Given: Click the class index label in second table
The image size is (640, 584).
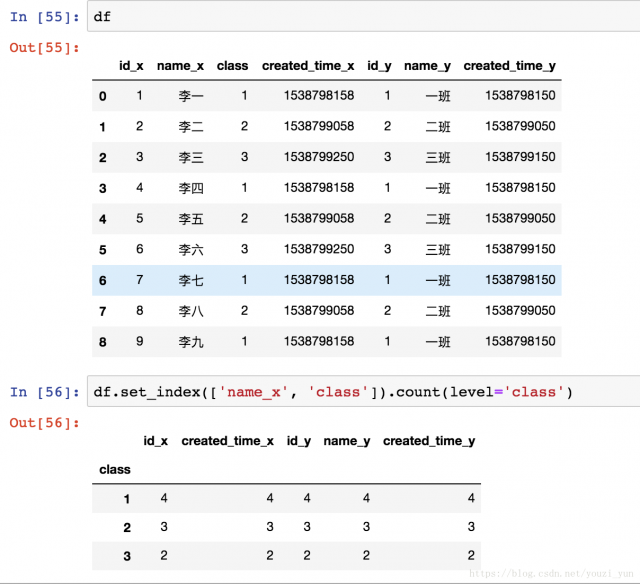Looking at the screenshot, I should tap(115, 469).
